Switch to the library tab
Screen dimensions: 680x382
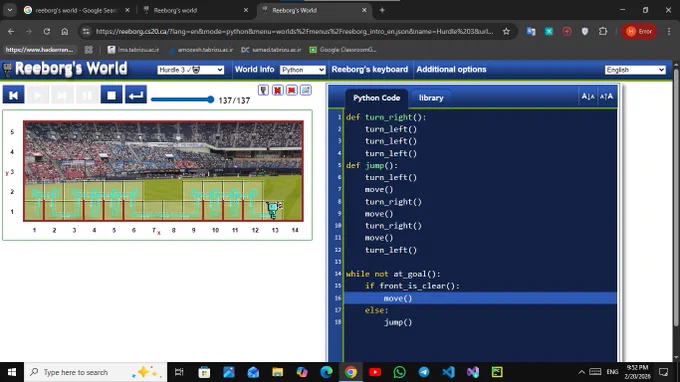[431, 98]
